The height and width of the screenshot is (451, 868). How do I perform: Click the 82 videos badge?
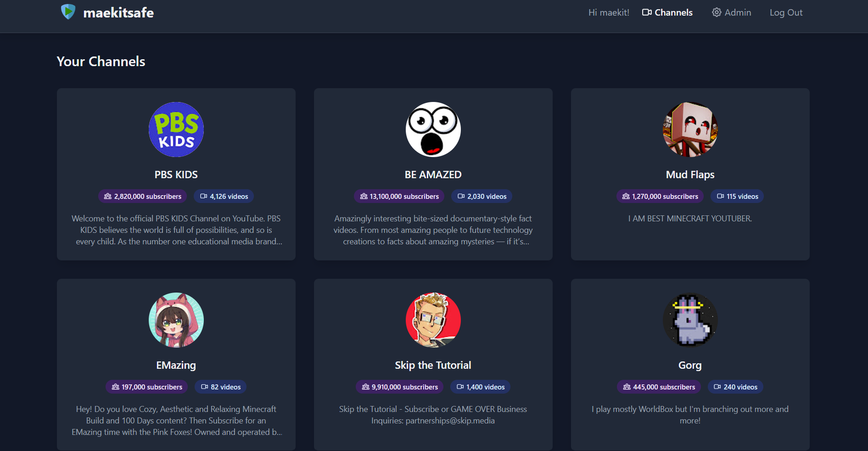[x=221, y=387]
